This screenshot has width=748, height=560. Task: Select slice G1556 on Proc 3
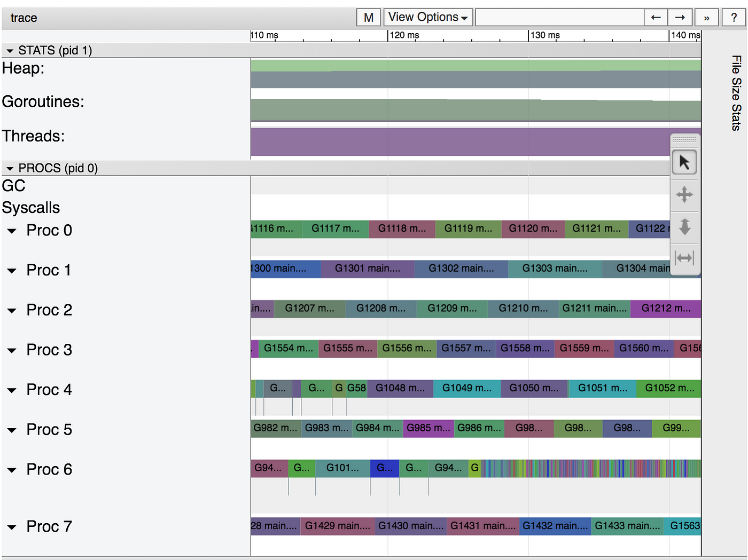(407, 349)
